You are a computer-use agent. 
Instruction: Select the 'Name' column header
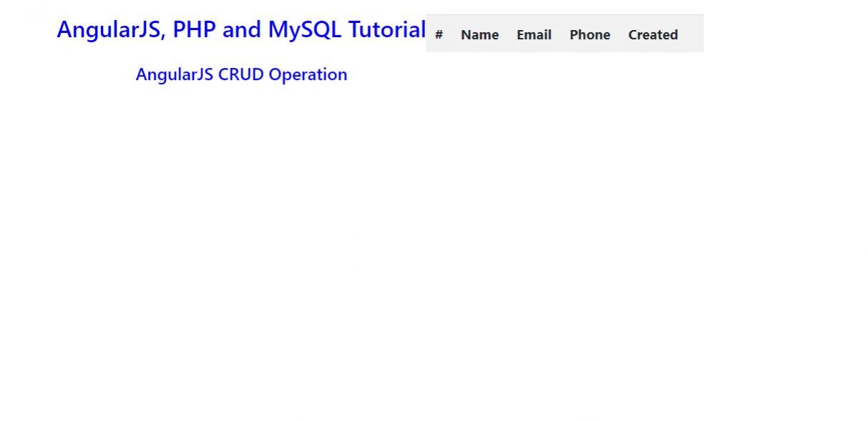coord(479,34)
